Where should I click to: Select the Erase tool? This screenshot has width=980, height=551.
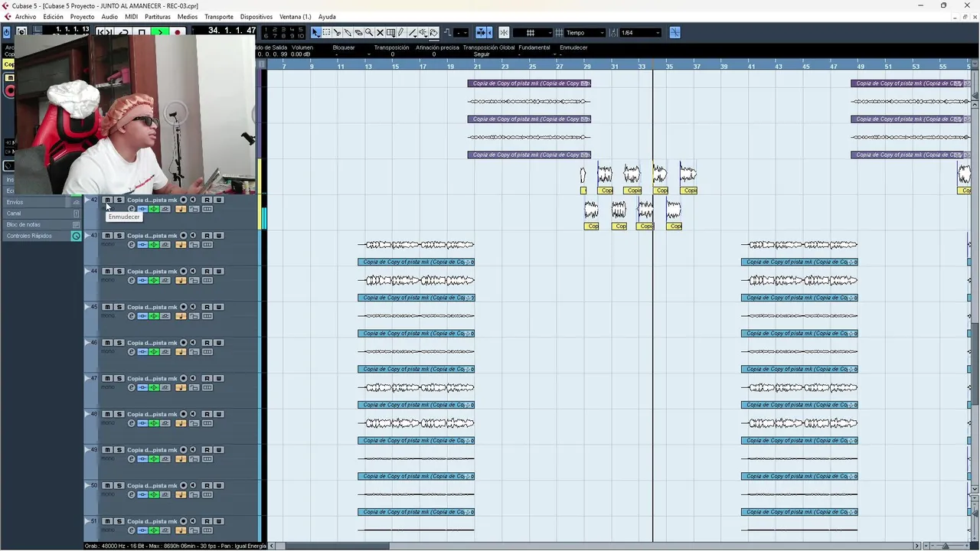(358, 33)
